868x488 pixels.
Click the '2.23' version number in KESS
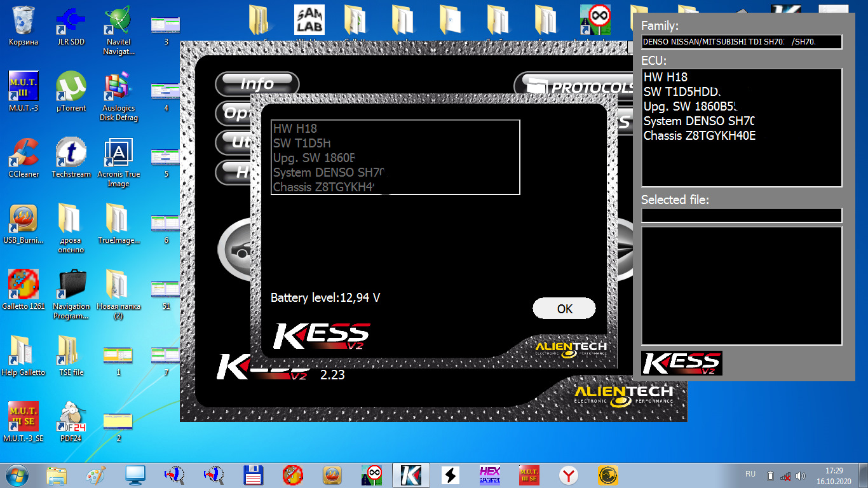[332, 375]
